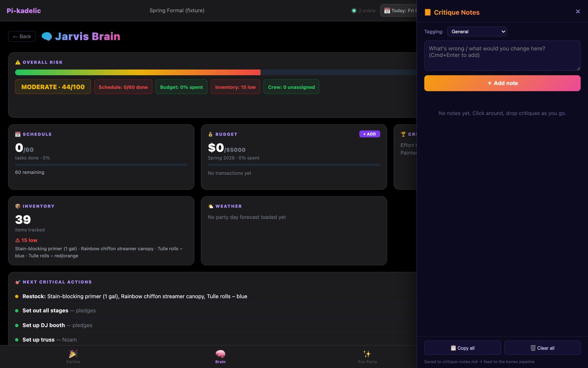Viewport: 588px width, 368px height.
Task: Click the Inventory: 15 low chip
Action: pos(235,87)
